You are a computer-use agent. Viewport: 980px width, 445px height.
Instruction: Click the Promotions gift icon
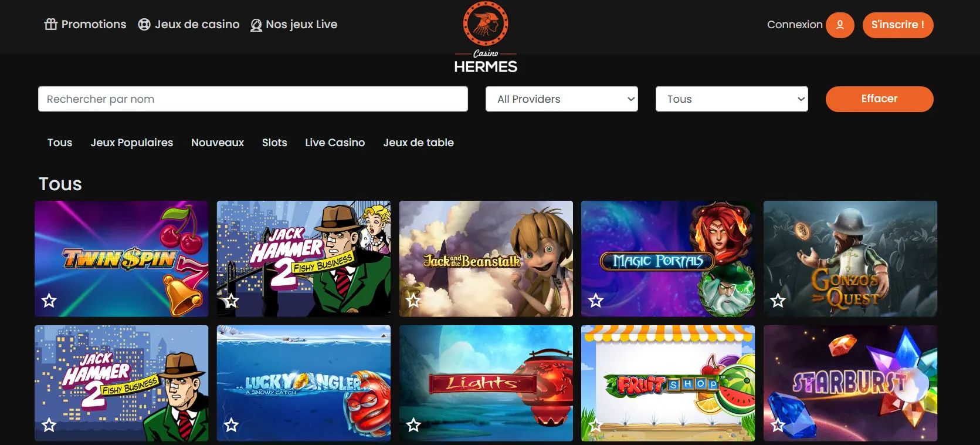click(51, 24)
